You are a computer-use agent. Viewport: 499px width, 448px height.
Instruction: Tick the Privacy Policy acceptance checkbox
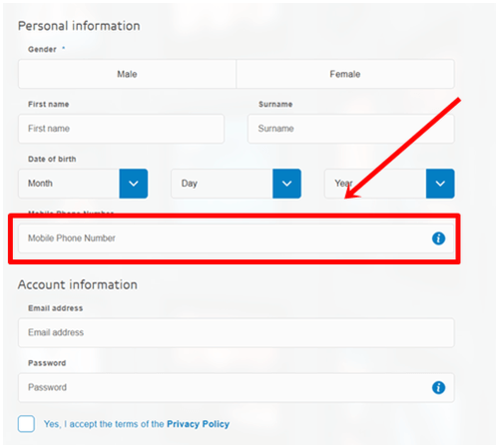click(26, 424)
